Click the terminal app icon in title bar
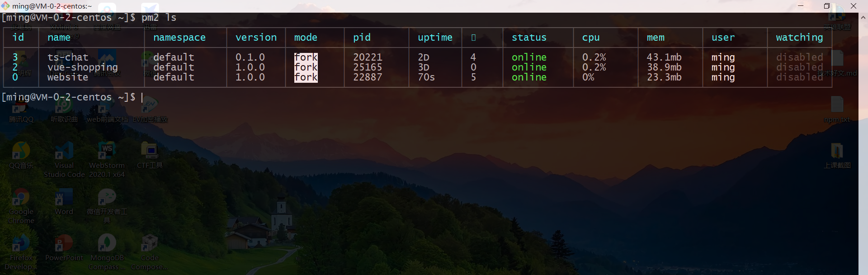The image size is (868, 275). (x=5, y=6)
